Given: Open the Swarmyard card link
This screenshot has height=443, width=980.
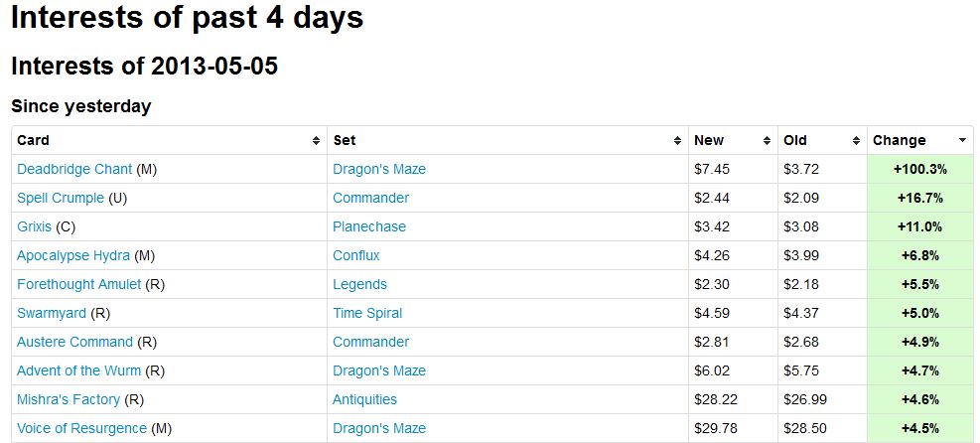Looking at the screenshot, I should click(52, 314).
